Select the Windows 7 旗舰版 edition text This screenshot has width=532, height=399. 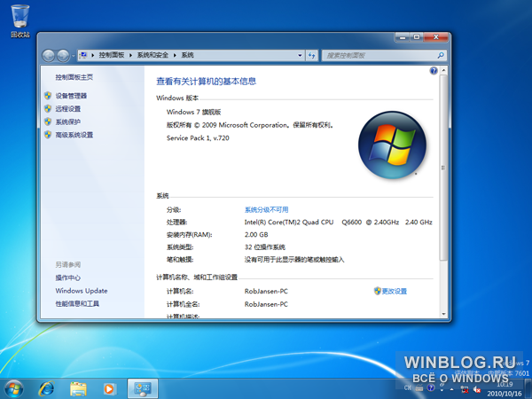point(193,112)
